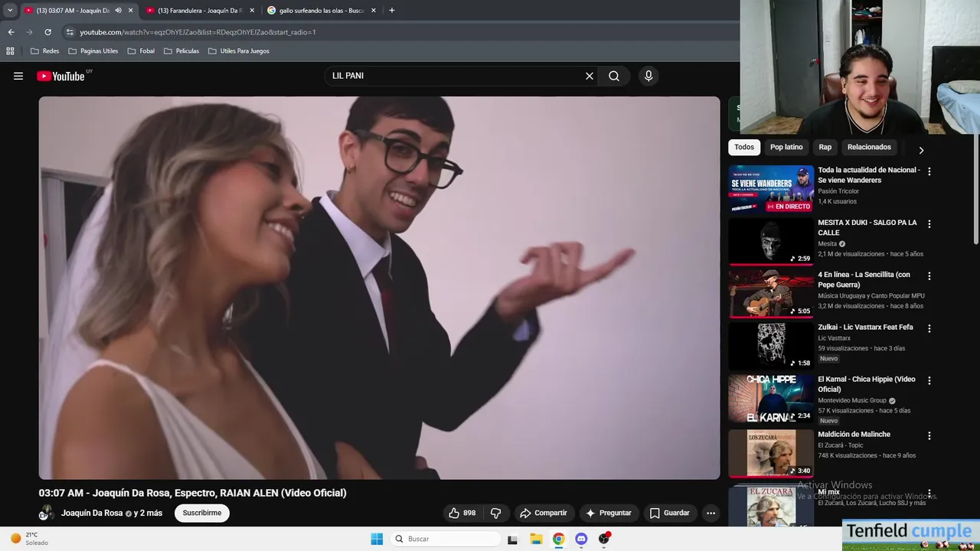980x551 pixels.
Task: Open options for MESITA X DUKI video
Action: click(x=929, y=224)
